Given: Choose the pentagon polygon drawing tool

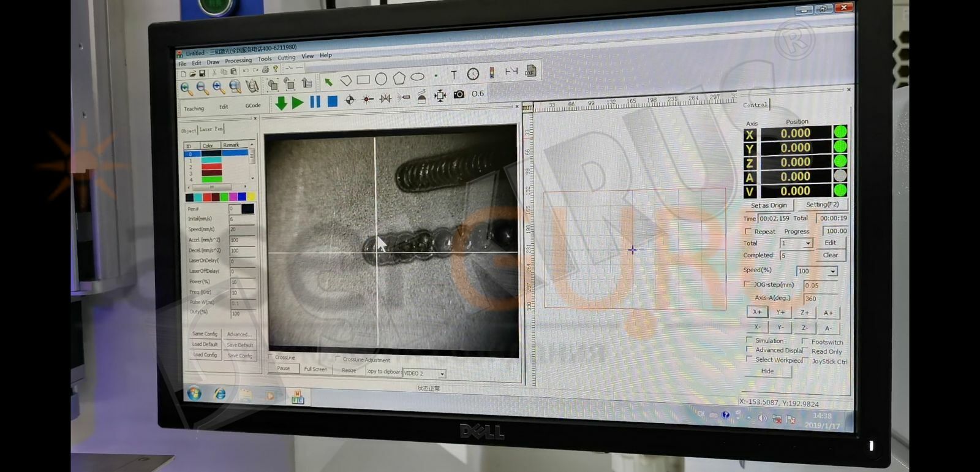Looking at the screenshot, I should coord(399,78).
